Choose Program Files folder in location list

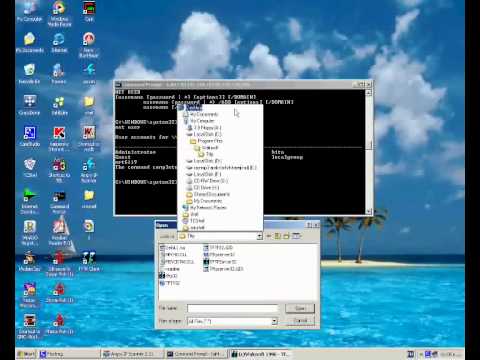(x=207, y=141)
